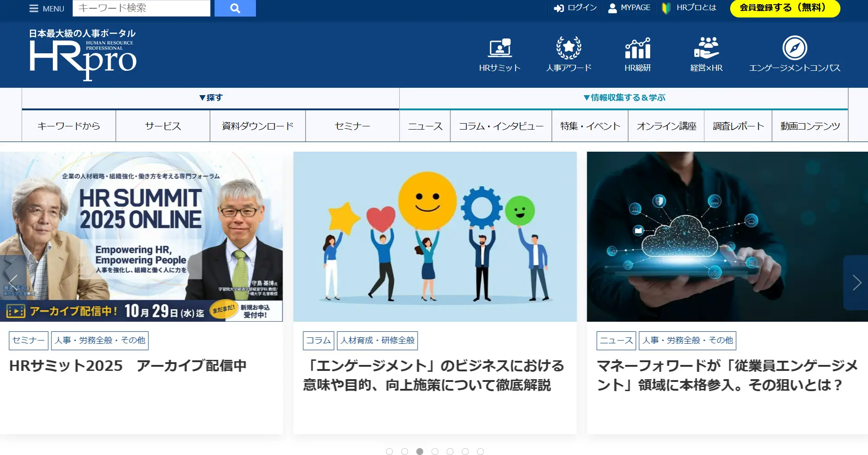Select the last carousel pagination dot
Image resolution: width=868 pixels, height=455 pixels.
[480, 451]
